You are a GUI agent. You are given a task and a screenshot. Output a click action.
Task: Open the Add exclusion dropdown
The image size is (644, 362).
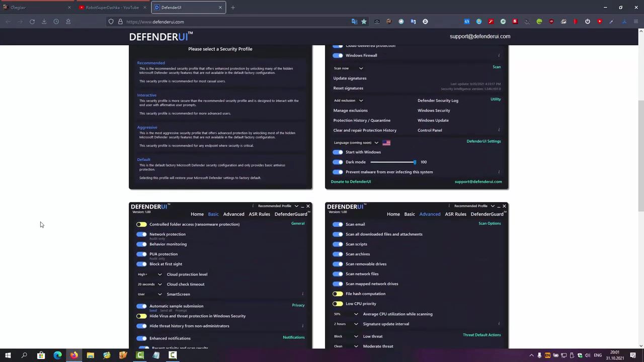(361, 101)
